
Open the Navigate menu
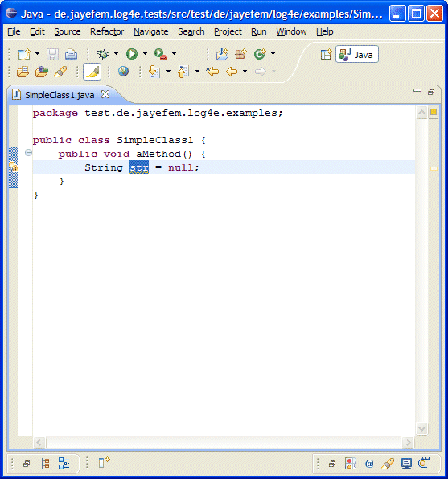click(x=151, y=31)
